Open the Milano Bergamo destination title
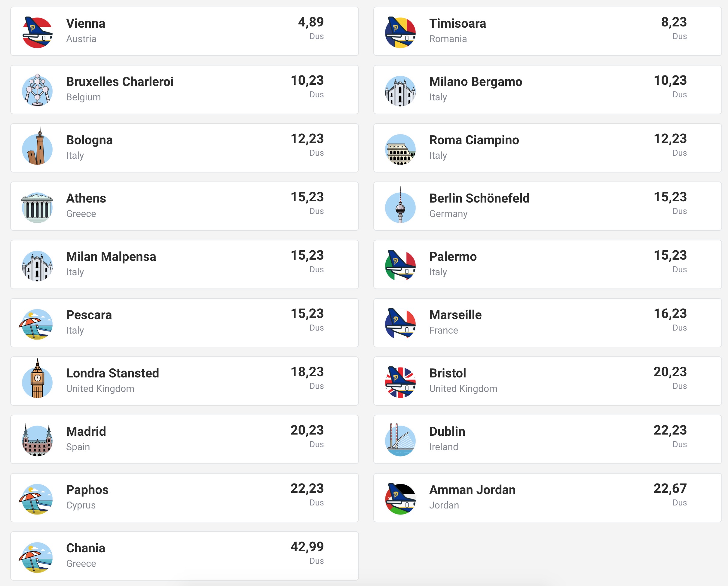728x586 pixels. (476, 82)
